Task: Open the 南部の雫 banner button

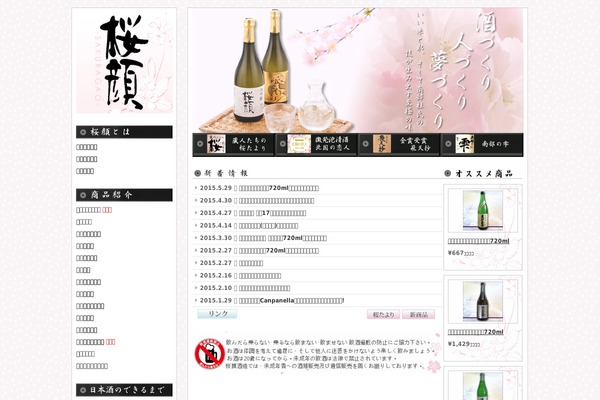Action: click(482, 144)
